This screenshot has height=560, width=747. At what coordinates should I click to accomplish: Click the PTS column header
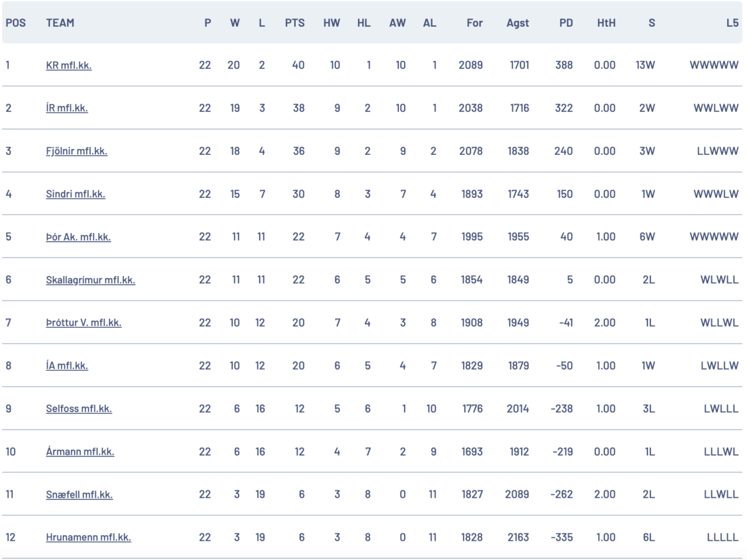[x=294, y=23]
